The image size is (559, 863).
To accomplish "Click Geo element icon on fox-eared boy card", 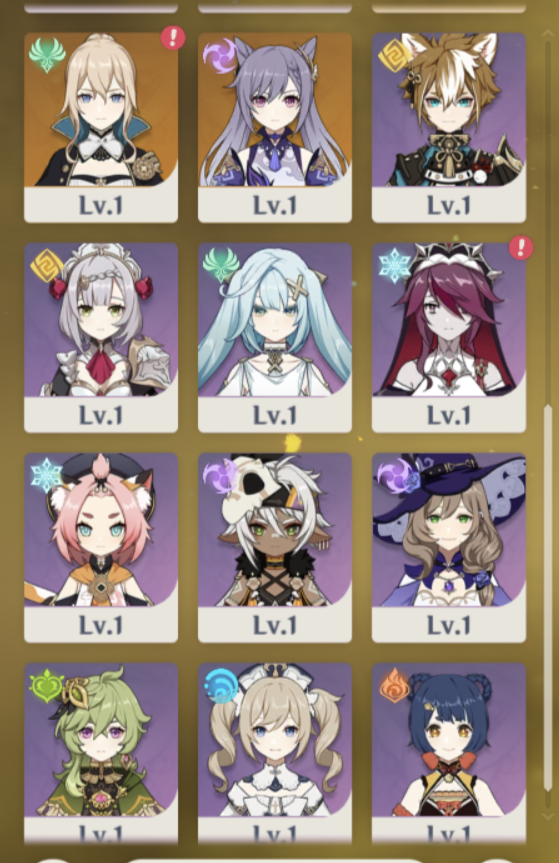I will point(394,56).
